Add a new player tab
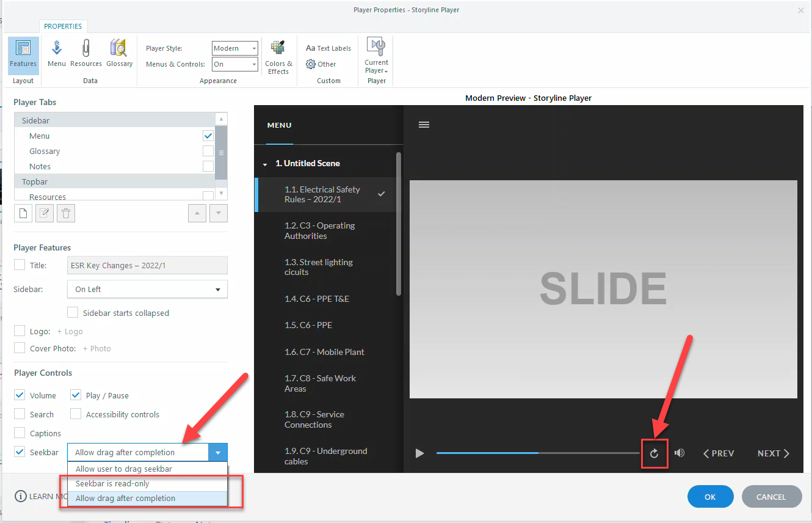The image size is (812, 523). [x=23, y=213]
